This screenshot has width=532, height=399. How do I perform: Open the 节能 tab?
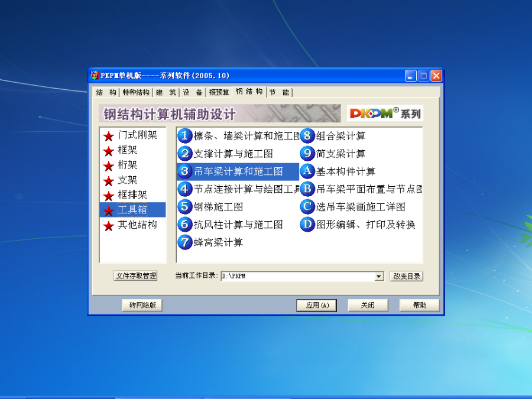279,92
